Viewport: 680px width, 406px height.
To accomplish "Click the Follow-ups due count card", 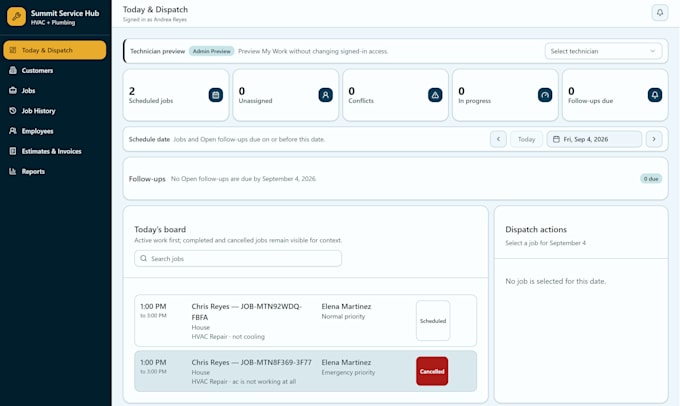I will click(x=615, y=95).
